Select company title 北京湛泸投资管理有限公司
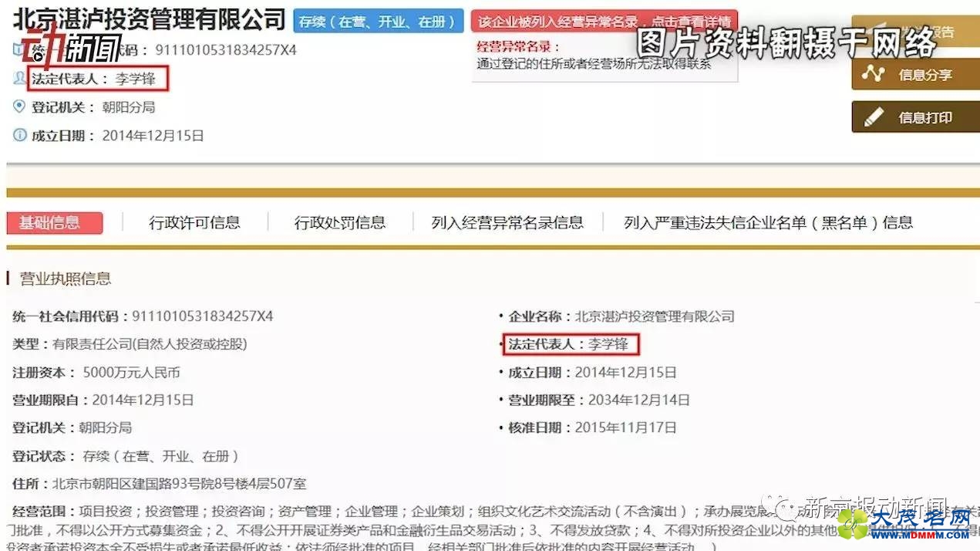 pyautogui.click(x=149, y=19)
